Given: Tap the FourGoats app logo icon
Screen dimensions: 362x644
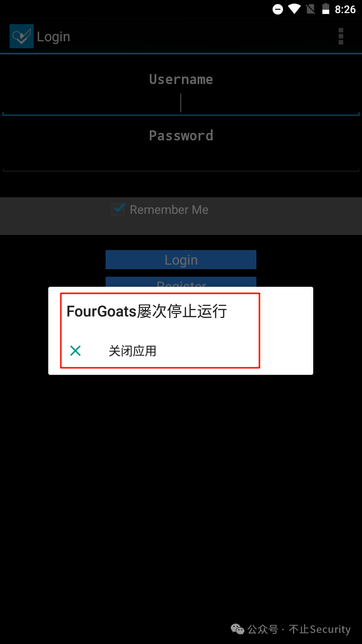Looking at the screenshot, I should pyautogui.click(x=22, y=36).
